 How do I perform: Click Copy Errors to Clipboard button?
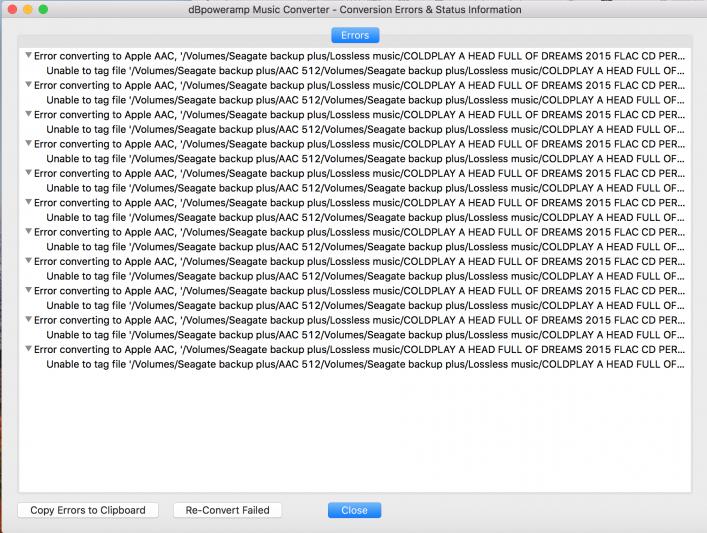(88, 510)
